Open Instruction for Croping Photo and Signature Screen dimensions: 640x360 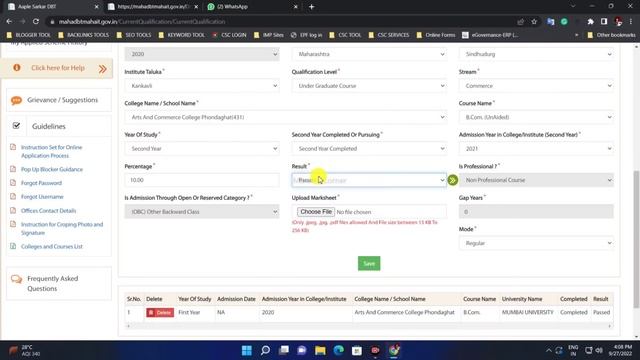point(62,229)
